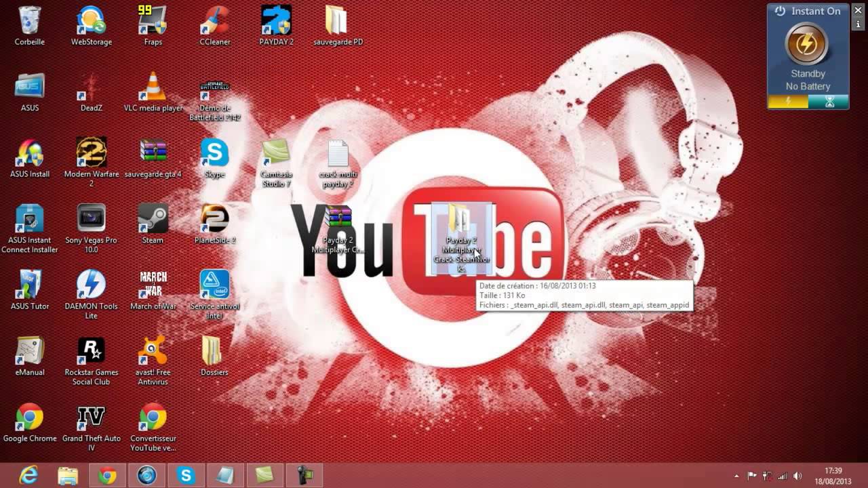Open the Action Center flag icon
The width and height of the screenshot is (868, 488).
[752, 476]
